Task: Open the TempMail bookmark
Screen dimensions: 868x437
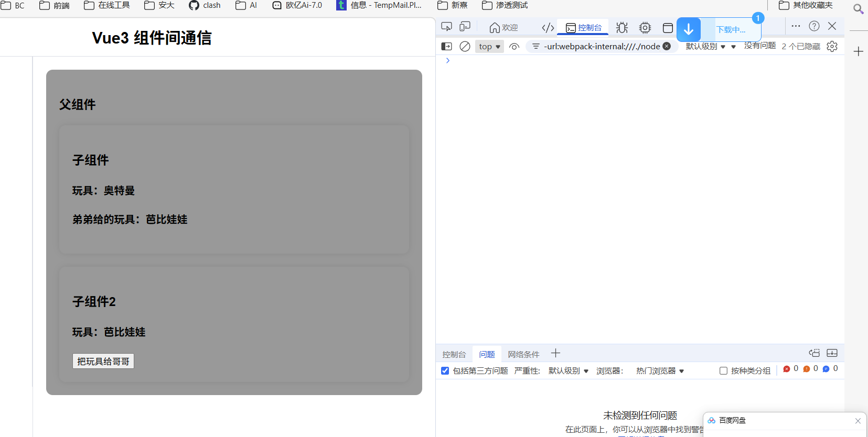Action: (379, 5)
